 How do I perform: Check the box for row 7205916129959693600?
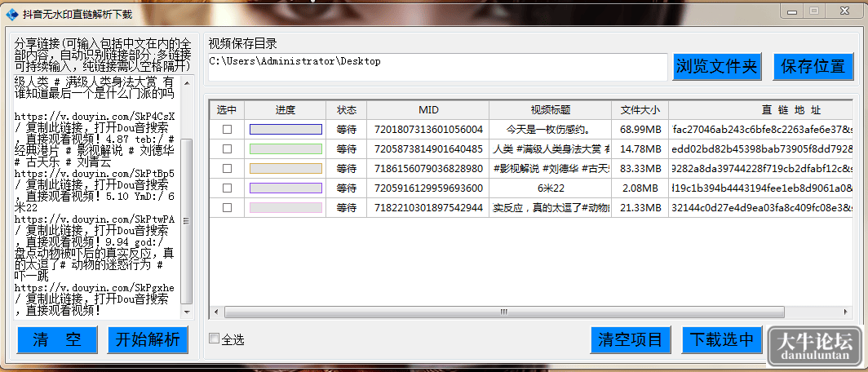pyautogui.click(x=227, y=188)
